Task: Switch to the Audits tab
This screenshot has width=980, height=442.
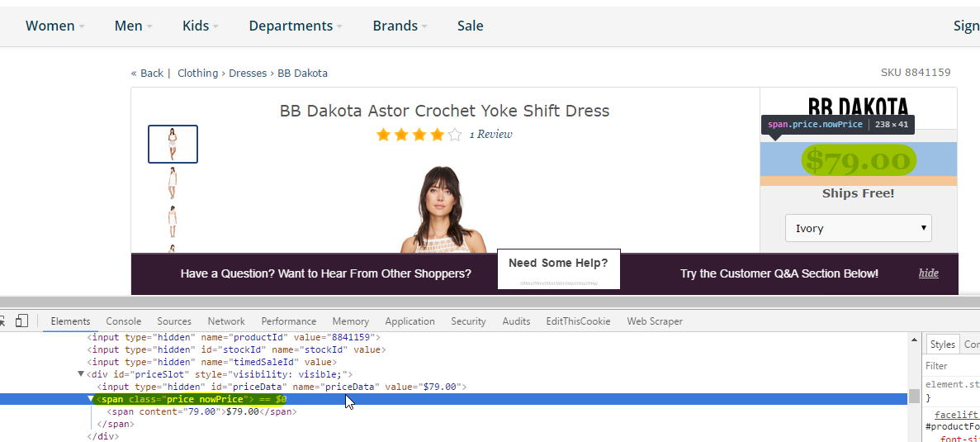Action: pos(516,321)
